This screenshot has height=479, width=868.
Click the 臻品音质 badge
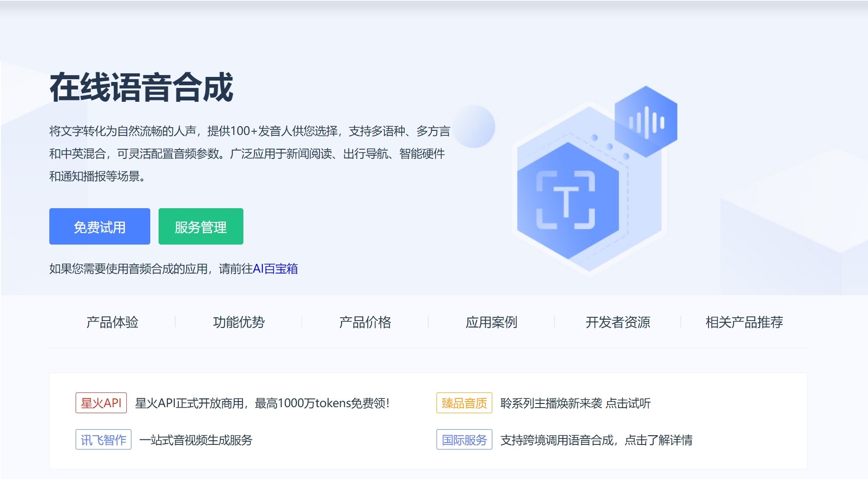click(464, 403)
